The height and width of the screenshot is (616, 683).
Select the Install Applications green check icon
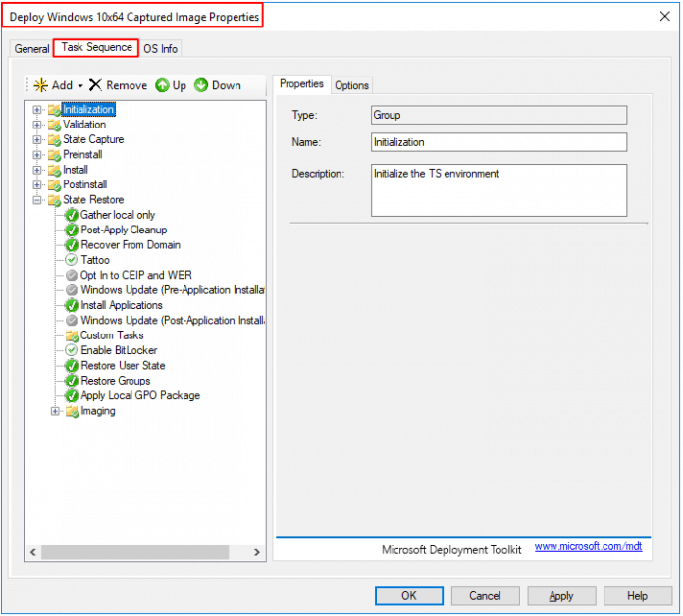click(x=72, y=305)
